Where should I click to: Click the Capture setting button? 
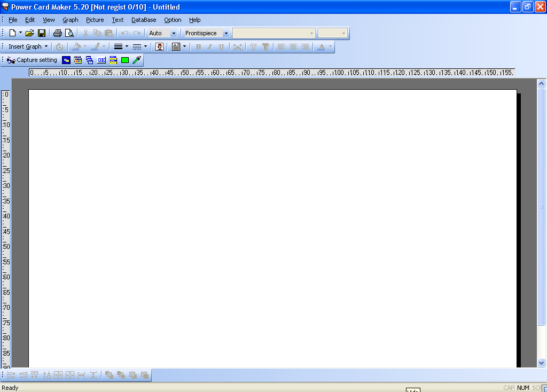pos(32,60)
